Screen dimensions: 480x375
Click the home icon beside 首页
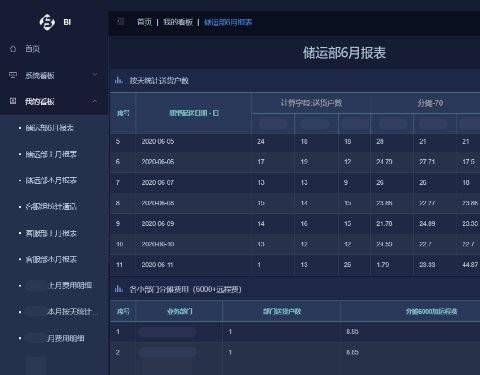point(13,49)
